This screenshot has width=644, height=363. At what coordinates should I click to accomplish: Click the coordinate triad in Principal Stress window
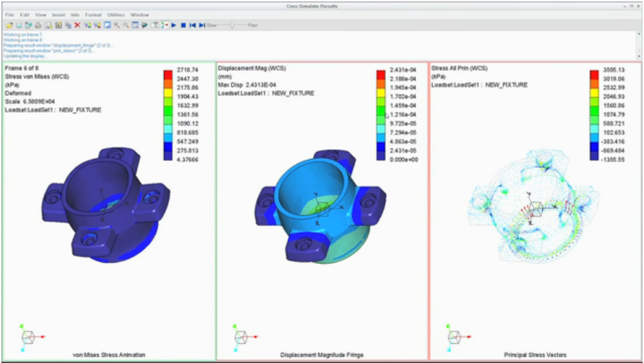(455, 337)
